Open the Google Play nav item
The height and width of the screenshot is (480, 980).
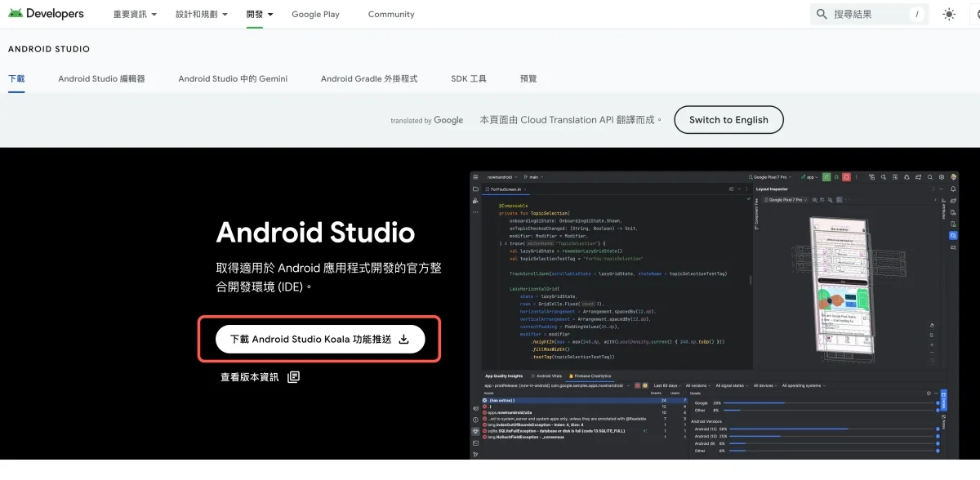[x=315, y=15]
